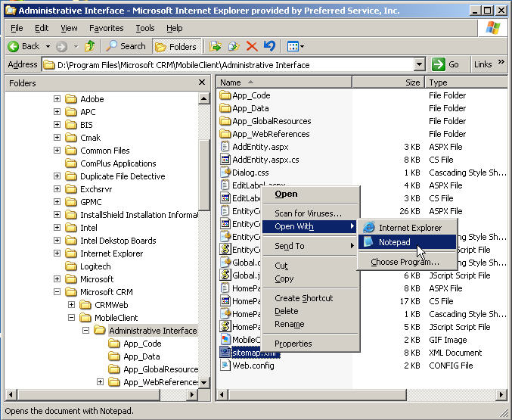Image resolution: width=512 pixels, height=420 pixels.
Task: Toggle the Folders pane button
Action: [x=176, y=46]
